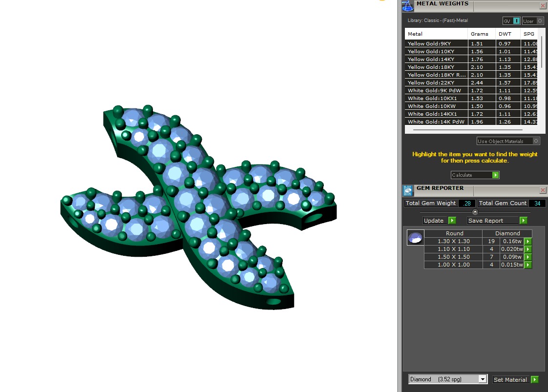This screenshot has width=548, height=392.
Task: Click the Set Material button
Action: pyautogui.click(x=515, y=379)
